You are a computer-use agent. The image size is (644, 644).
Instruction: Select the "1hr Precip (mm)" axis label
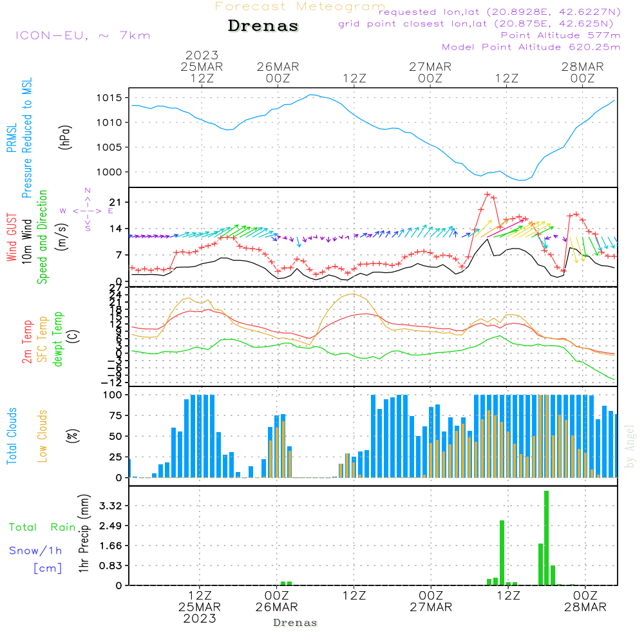coord(84,533)
